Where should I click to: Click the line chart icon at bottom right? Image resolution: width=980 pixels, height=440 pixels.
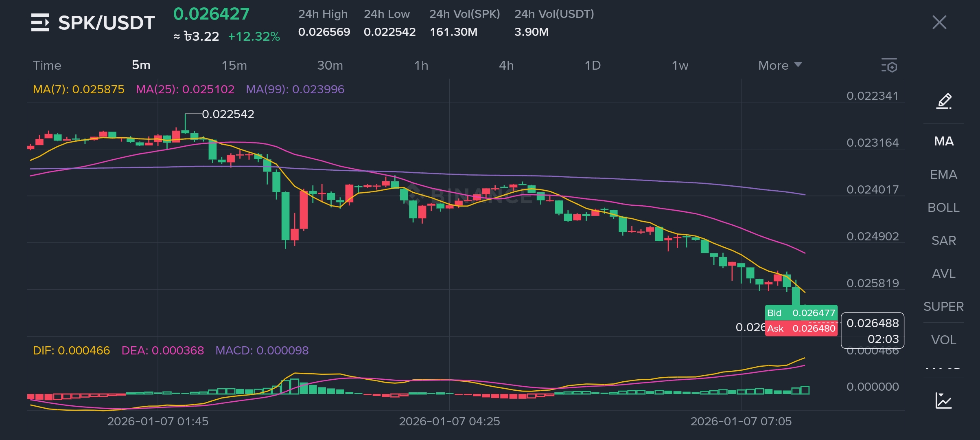pos(943,401)
